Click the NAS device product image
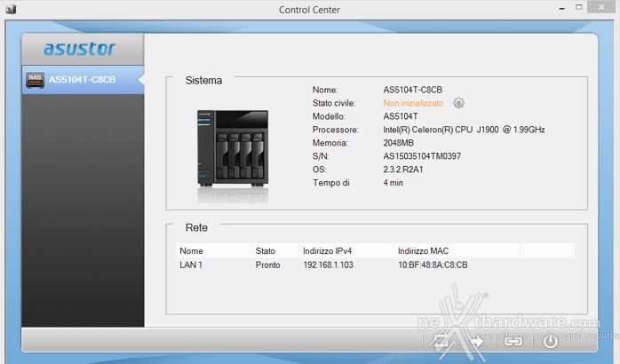The width and height of the screenshot is (620, 364). pyautogui.click(x=233, y=148)
